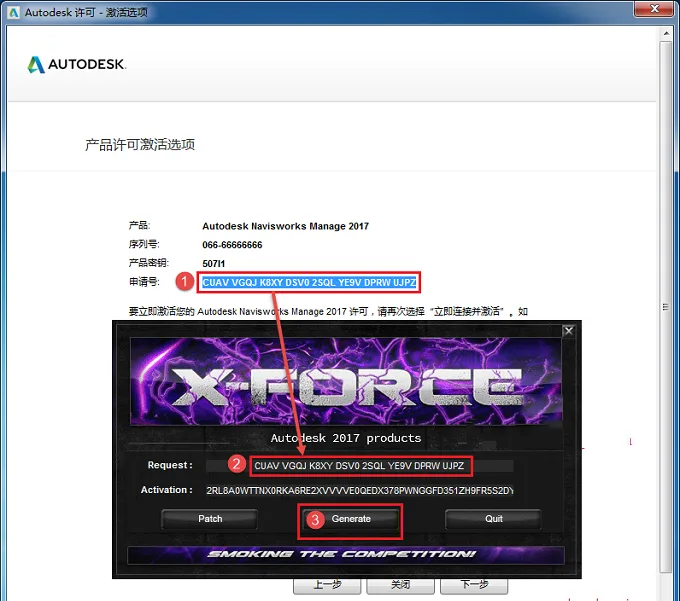Click the Autodesk icon in title bar
This screenshot has width=680, height=601.
(14, 12)
